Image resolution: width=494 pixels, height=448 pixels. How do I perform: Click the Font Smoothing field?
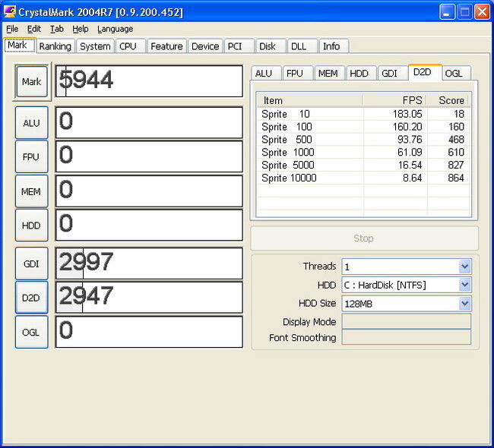[x=407, y=337]
